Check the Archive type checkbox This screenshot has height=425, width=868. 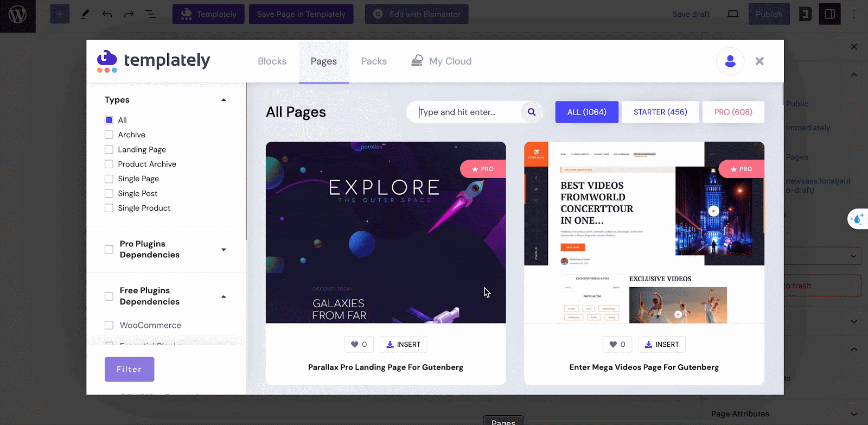[x=109, y=135]
